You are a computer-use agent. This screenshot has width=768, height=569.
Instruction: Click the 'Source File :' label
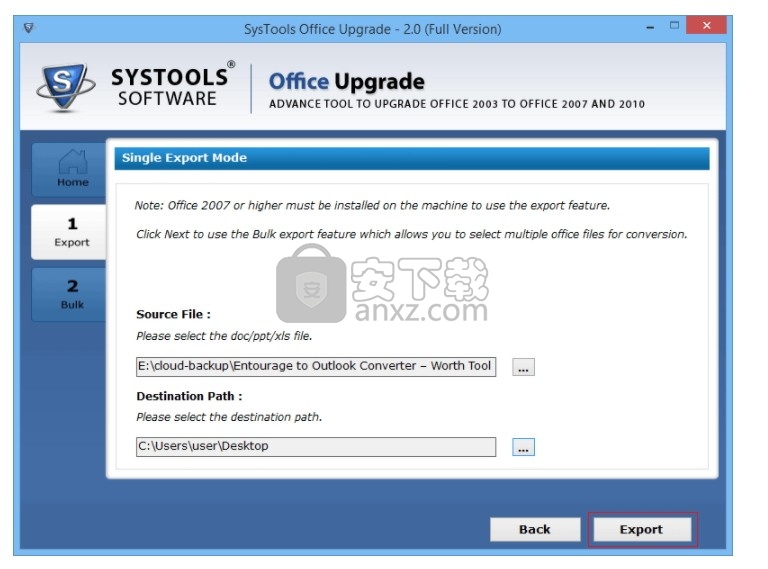[173, 314]
